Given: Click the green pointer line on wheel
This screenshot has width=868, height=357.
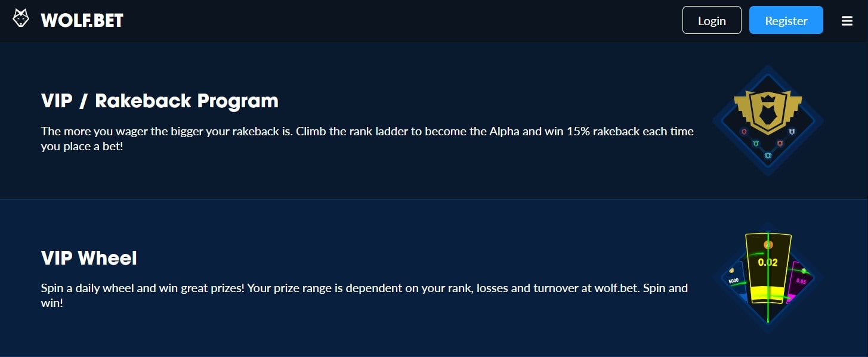Looking at the screenshot, I should 768,277.
